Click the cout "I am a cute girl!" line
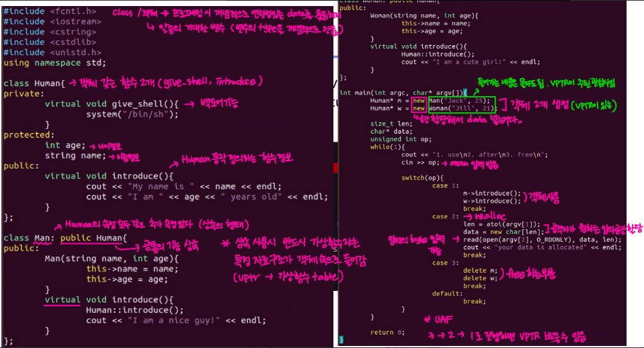The image size is (644, 348). point(471,62)
